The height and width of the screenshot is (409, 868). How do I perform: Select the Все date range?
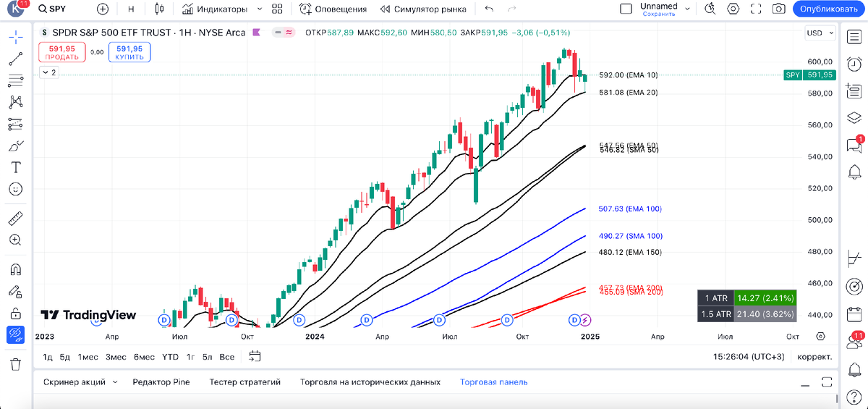[227, 357]
